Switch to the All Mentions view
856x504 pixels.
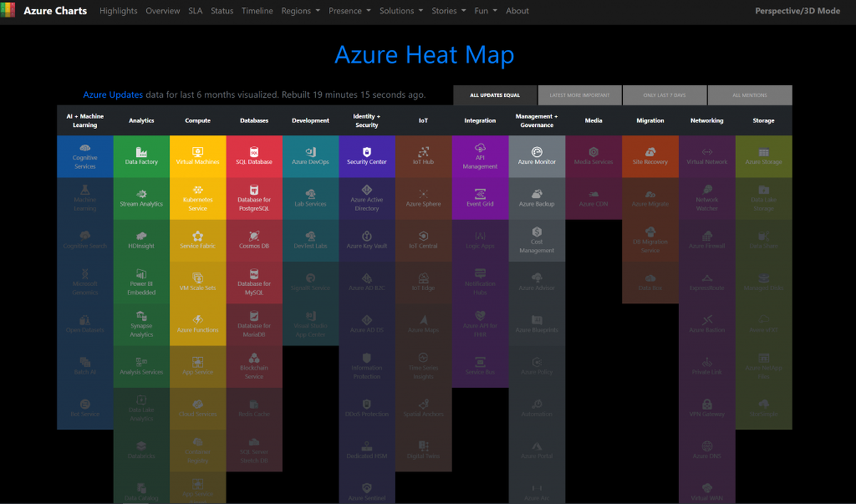749,96
